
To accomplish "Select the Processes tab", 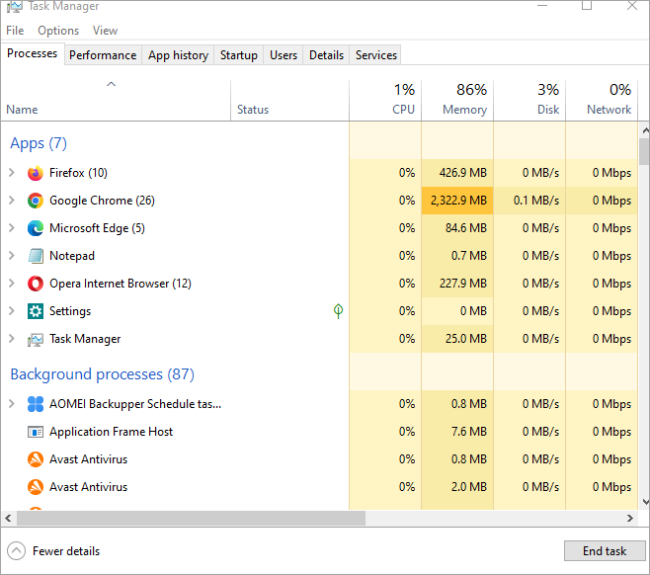I will pos(32,53).
